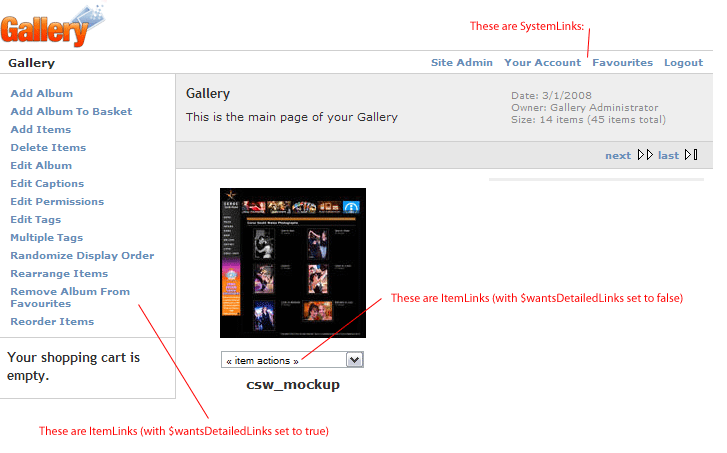The height and width of the screenshot is (453, 727).
Task: Open Favourites from the top navigation
Action: click(x=622, y=62)
